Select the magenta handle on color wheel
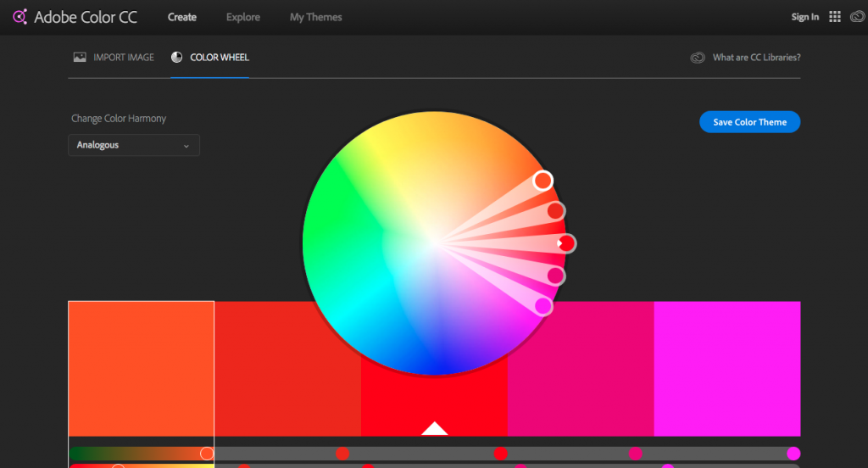This screenshot has width=868, height=468. [543, 306]
